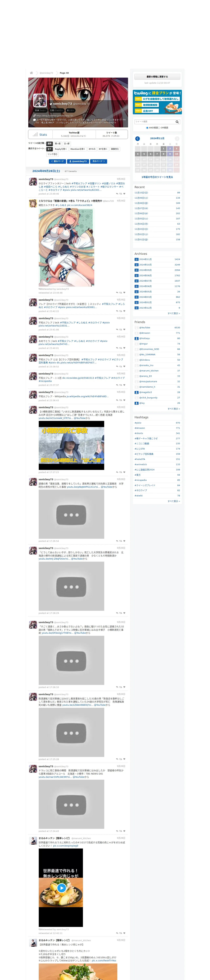Click the @sonicboy73 blue page button
Image resolution: width=210 pixels, height=980 pixels.
78,161
